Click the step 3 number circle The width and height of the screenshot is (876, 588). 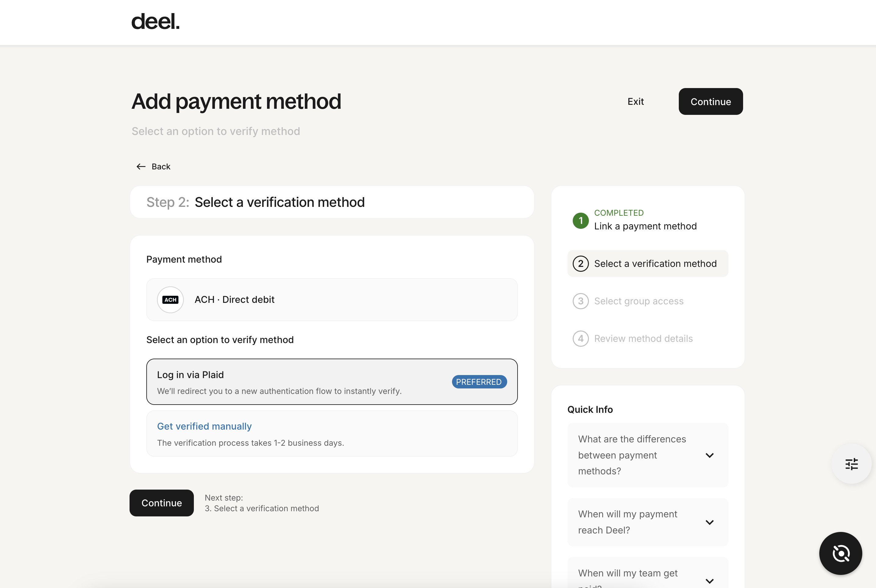[x=580, y=301]
